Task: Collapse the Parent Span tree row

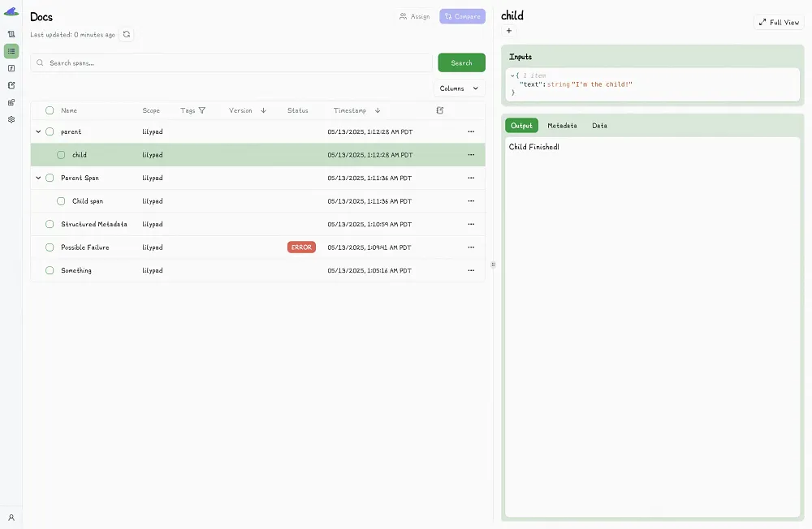Action: [38, 178]
